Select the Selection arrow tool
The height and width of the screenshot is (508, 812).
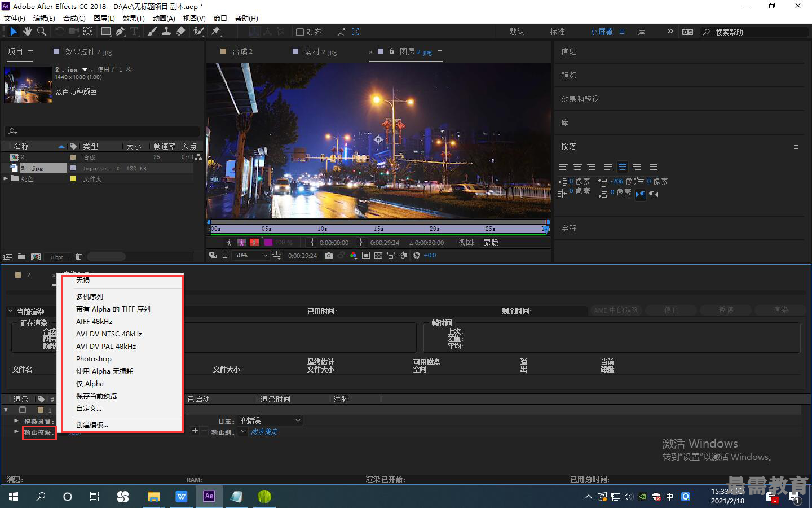point(14,32)
